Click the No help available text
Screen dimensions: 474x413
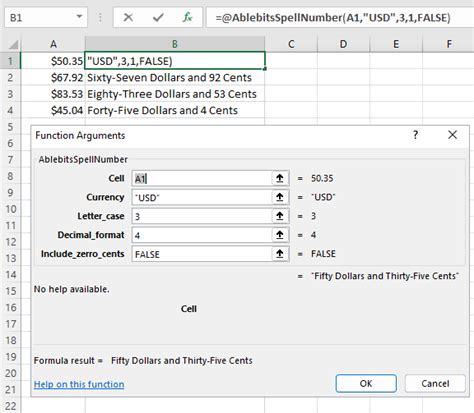click(x=71, y=289)
